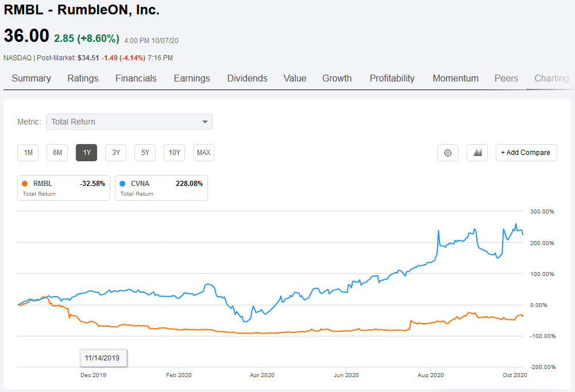
Task: Click the -32.58% RMBL return value
Action: [x=92, y=184]
